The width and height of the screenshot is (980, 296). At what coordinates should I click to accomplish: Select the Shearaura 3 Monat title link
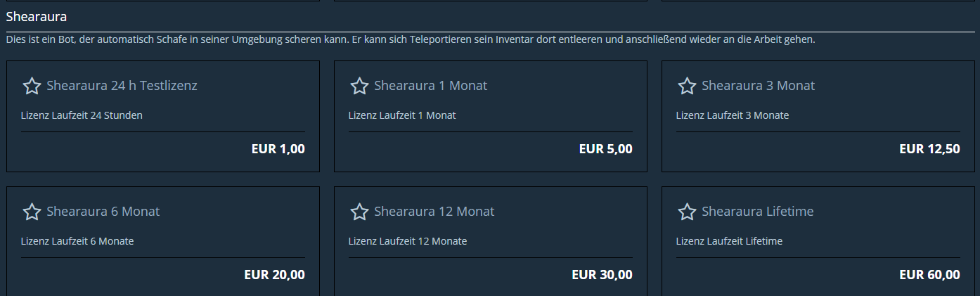click(x=758, y=86)
